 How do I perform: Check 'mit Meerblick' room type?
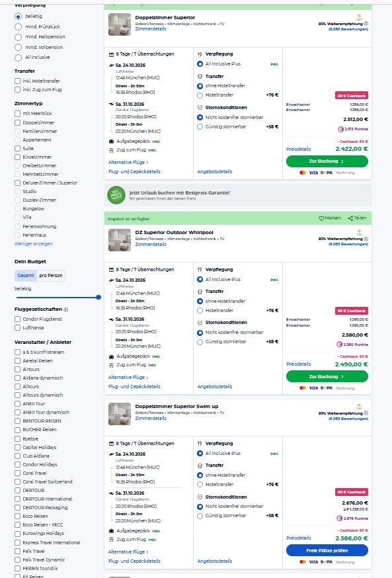tap(17, 114)
